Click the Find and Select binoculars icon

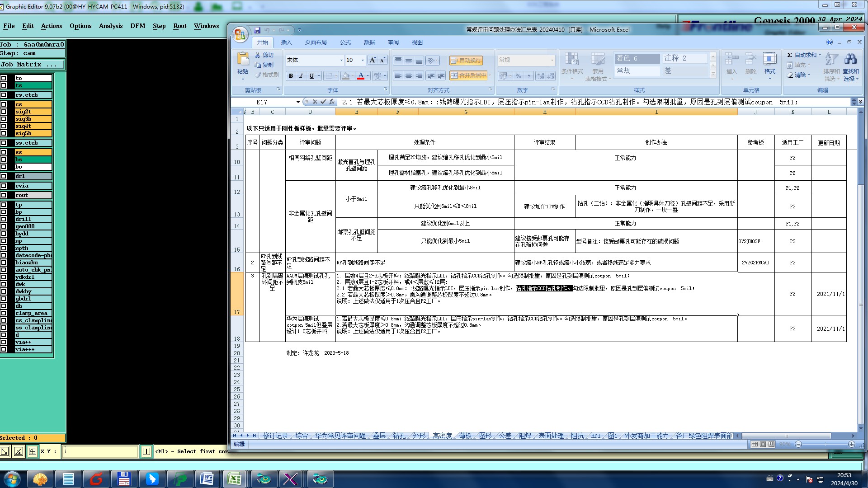[850, 59]
